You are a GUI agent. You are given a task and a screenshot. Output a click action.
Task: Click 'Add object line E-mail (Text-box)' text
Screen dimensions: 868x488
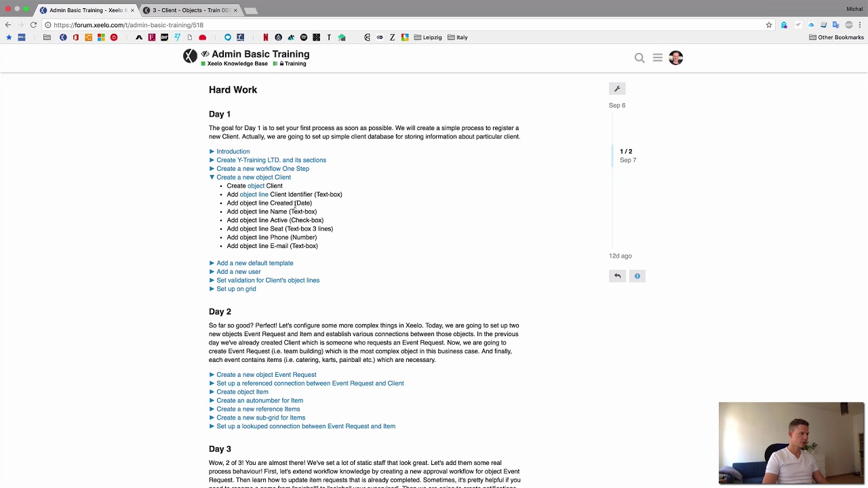click(x=272, y=246)
